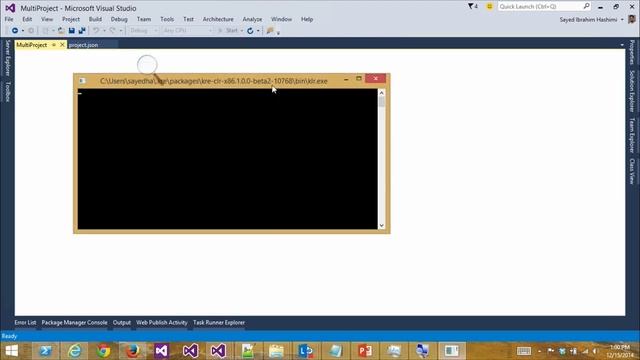Open the Build menu
The height and width of the screenshot is (360, 640).
(95, 19)
